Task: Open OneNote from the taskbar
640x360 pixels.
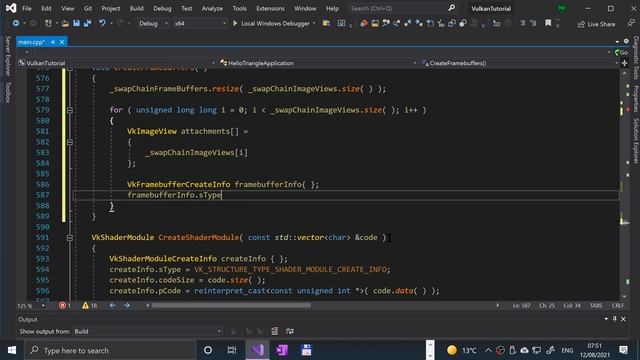Action: [282, 350]
